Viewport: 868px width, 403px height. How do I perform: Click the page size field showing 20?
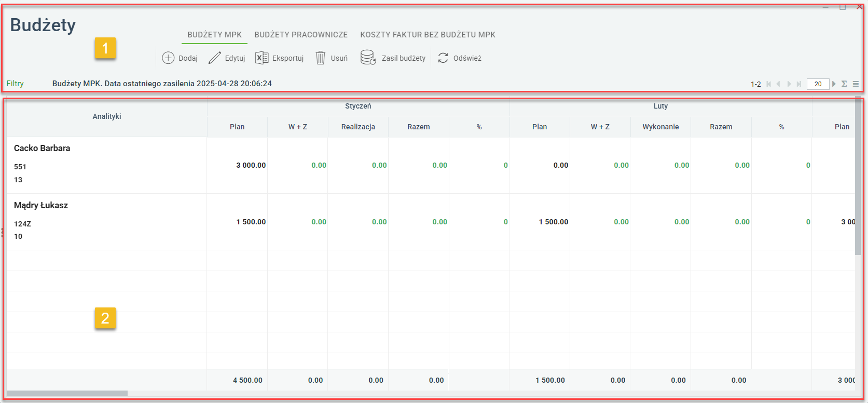coord(818,84)
